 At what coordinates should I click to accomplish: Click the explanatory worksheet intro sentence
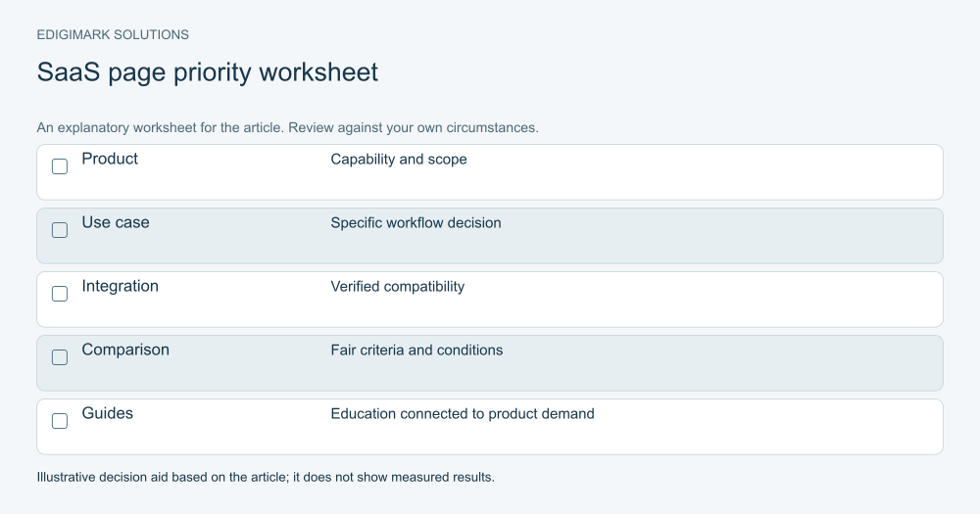287,127
